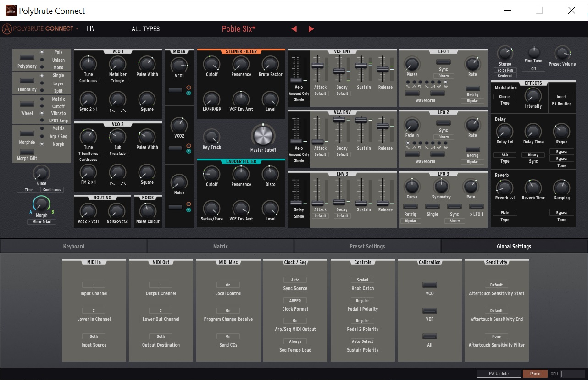This screenshot has height=380, width=588.
Task: Select the ramp-up waveform for LFO 2
Action: [433, 143]
